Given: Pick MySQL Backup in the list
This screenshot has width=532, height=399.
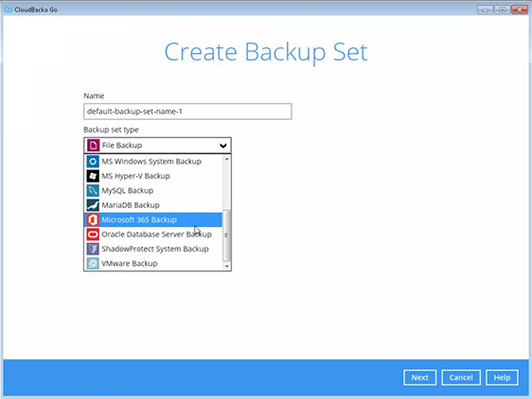Looking at the screenshot, I should click(x=153, y=190).
